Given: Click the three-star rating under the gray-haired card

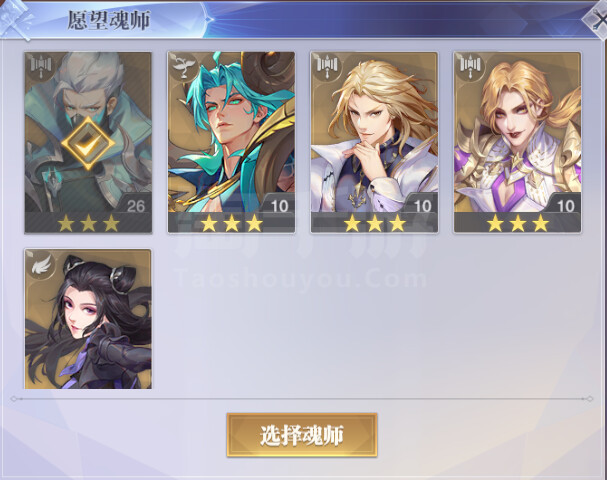Looking at the screenshot, I should tap(88, 223).
